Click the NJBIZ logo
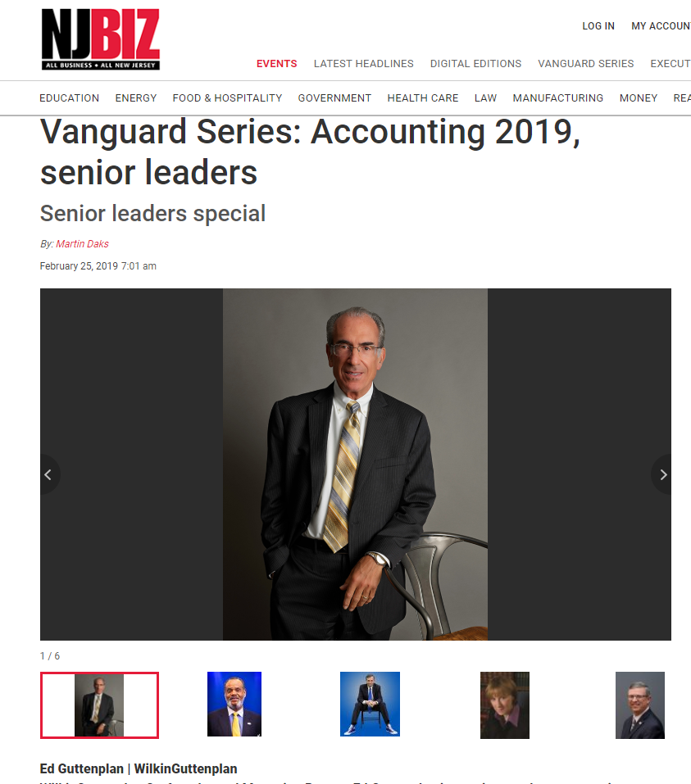Screen dimensions: 691x784 101,39
